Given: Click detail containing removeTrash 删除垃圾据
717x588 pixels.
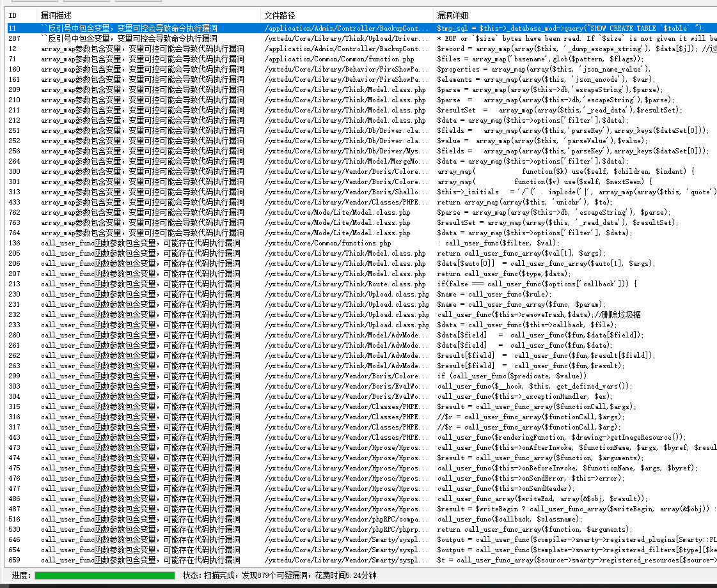Looking at the screenshot, I should [539, 314].
